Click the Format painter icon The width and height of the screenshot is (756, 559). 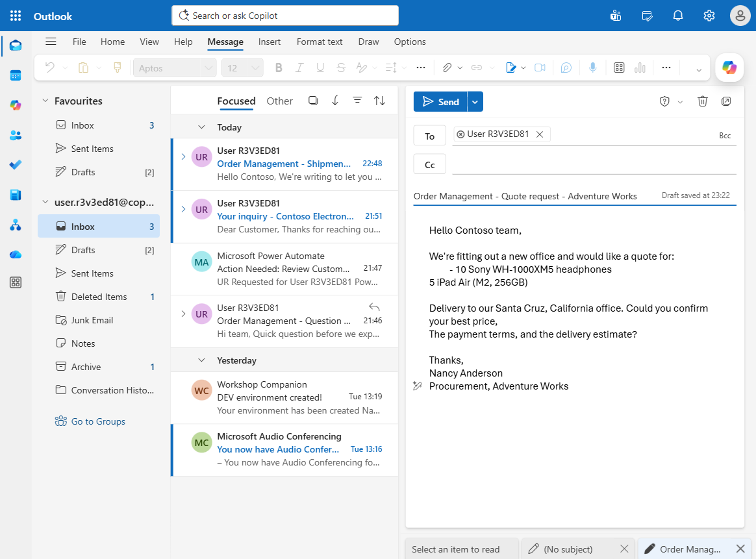pyautogui.click(x=117, y=68)
